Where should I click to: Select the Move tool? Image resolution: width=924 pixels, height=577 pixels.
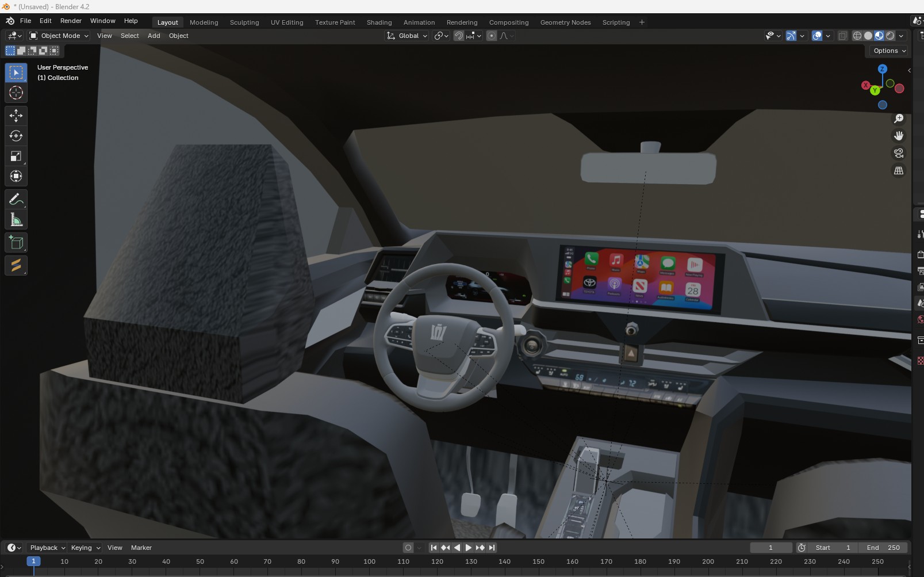click(x=16, y=116)
